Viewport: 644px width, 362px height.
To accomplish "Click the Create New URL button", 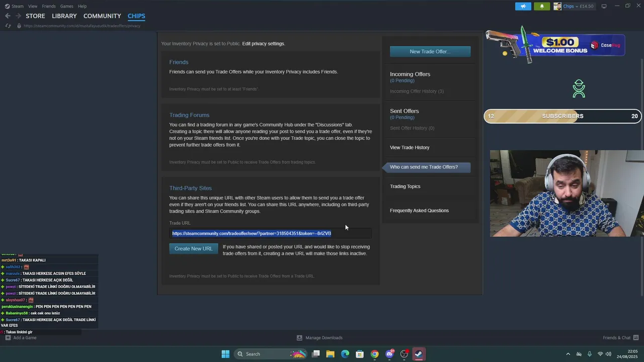I will (194, 248).
